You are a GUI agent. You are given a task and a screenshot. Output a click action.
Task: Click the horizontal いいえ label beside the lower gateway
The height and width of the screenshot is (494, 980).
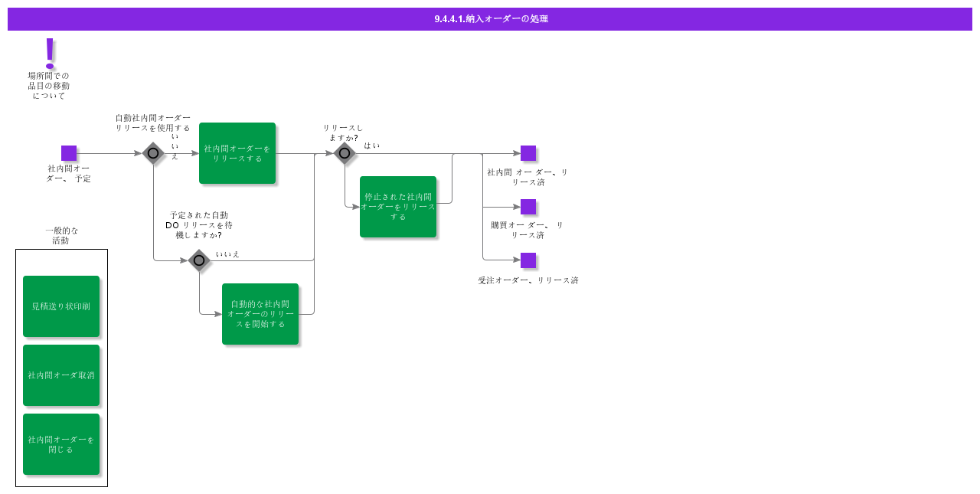(227, 254)
